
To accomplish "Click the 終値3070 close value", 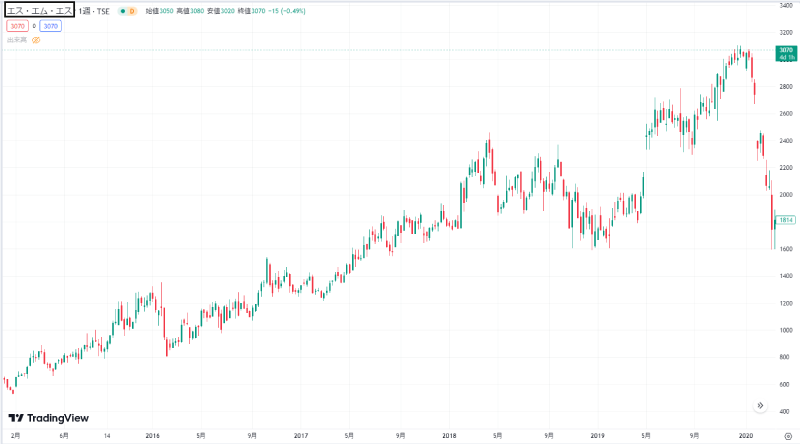I will 251,11.
